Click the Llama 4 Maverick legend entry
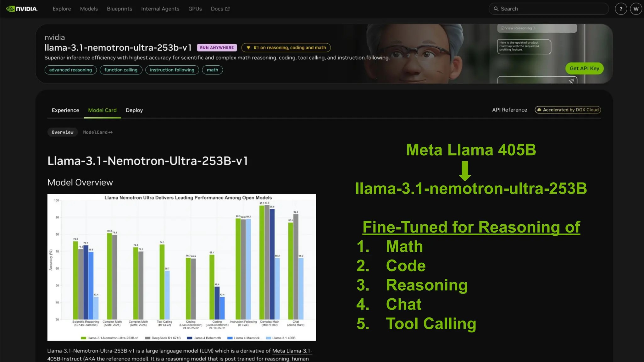The height and width of the screenshot is (362, 644). pyautogui.click(x=243, y=338)
